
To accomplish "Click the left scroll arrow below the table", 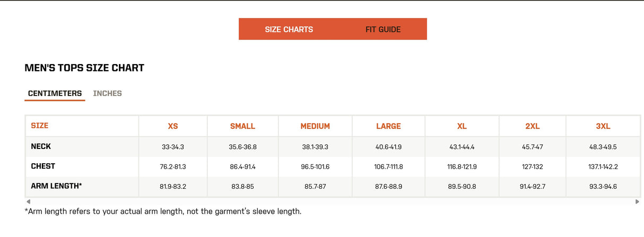I will (28, 201).
